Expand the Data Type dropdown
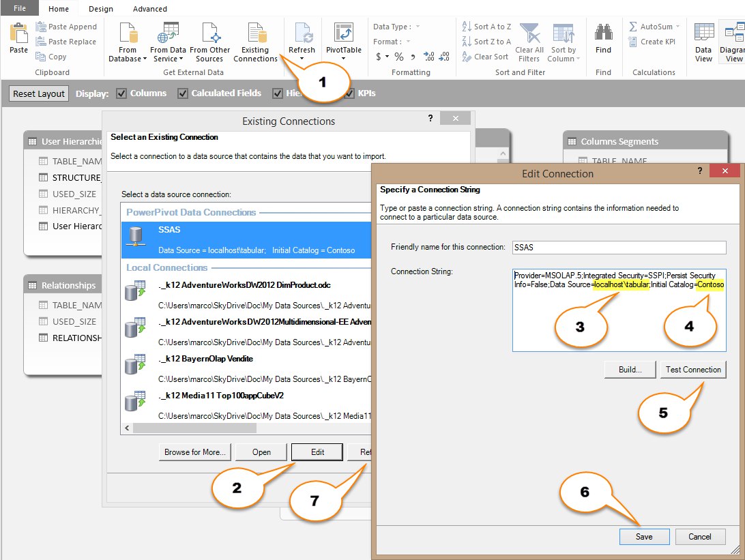Image resolution: width=745 pixels, height=560 pixels. (x=418, y=27)
